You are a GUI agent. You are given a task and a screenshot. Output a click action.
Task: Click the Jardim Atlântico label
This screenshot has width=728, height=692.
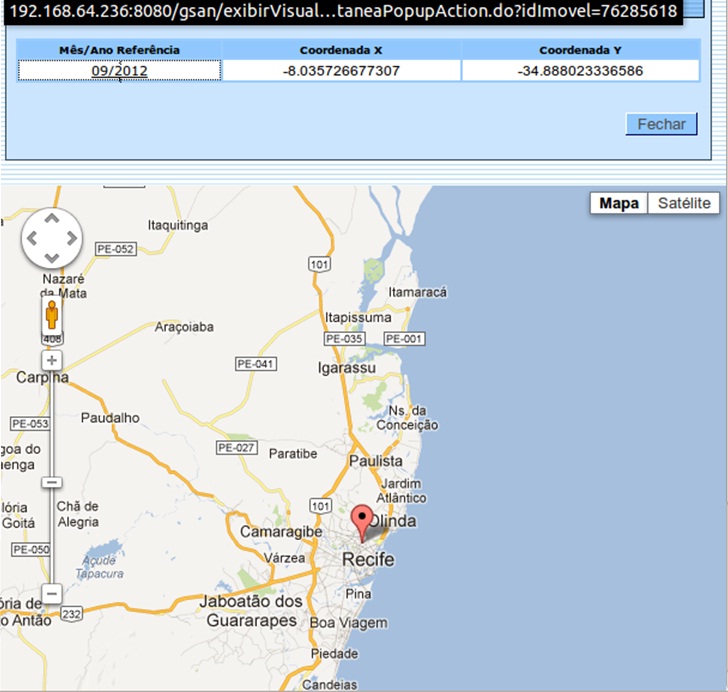pyautogui.click(x=401, y=490)
